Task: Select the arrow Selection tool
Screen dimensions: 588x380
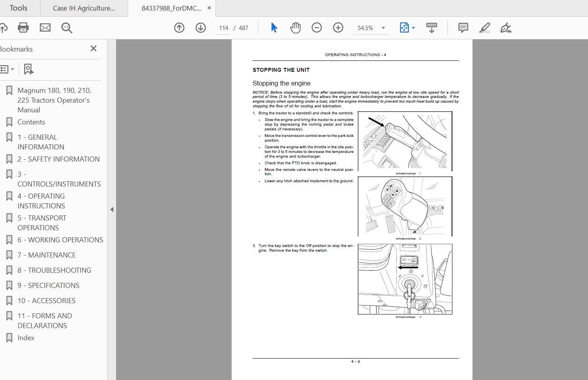Action: tap(274, 28)
